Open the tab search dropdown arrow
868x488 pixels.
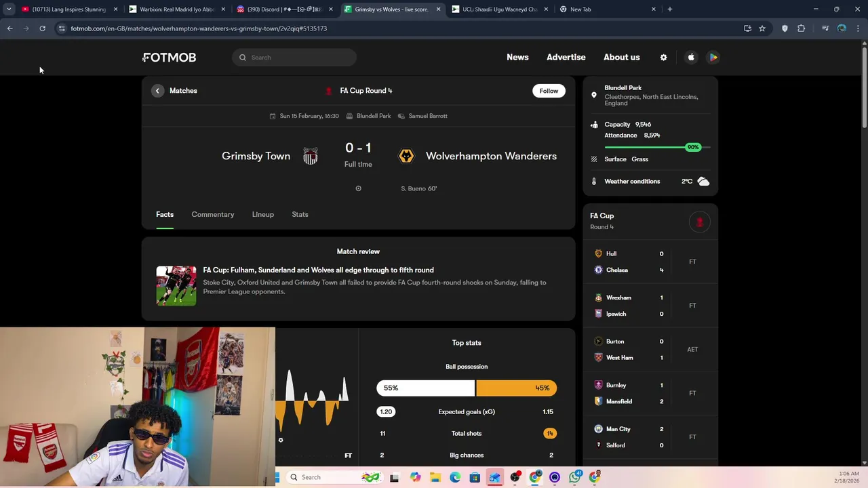point(9,9)
